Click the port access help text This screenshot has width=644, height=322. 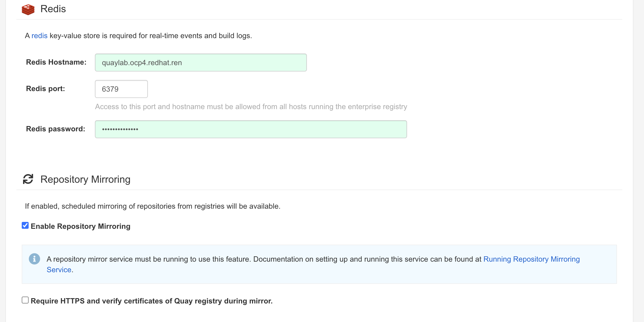click(x=251, y=107)
